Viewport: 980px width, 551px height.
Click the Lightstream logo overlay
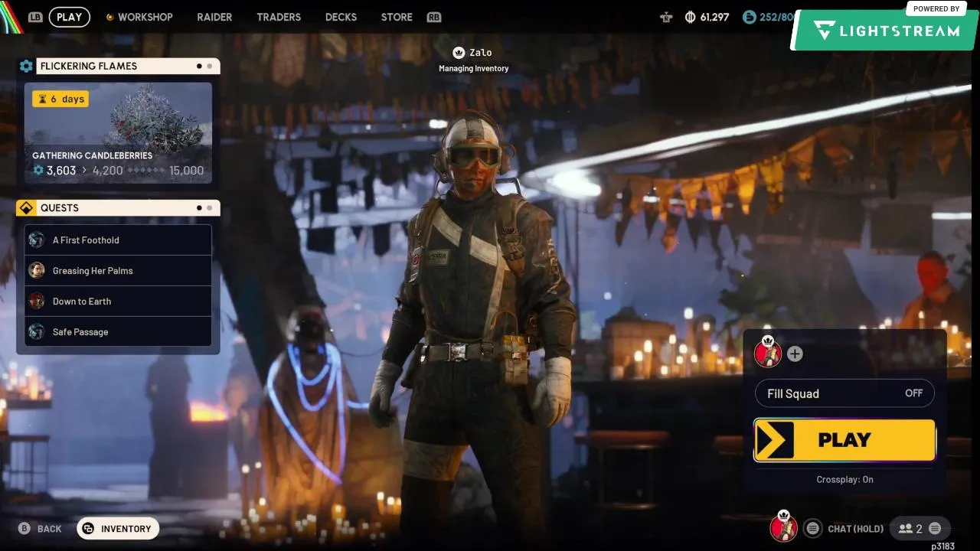point(884,31)
